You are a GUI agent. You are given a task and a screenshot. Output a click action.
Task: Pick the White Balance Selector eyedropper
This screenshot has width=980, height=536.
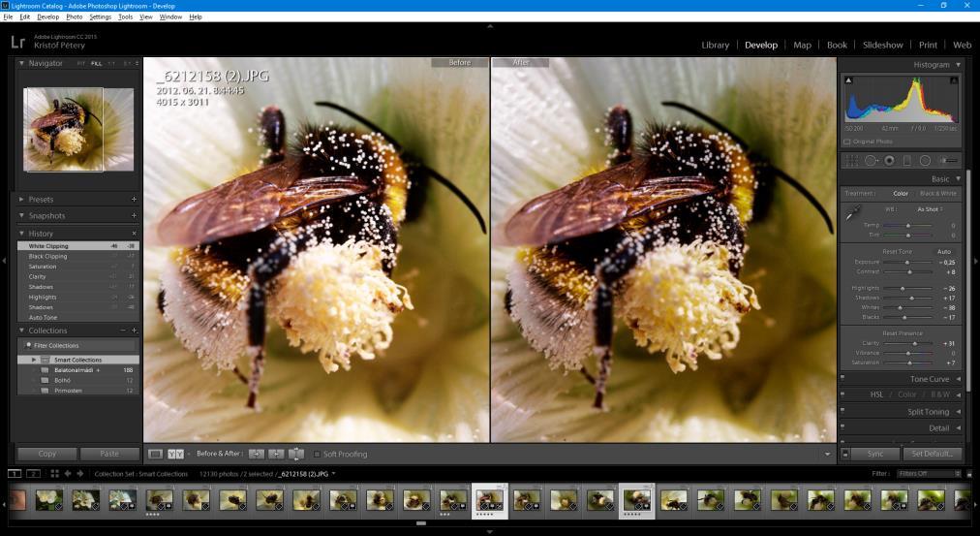[852, 214]
